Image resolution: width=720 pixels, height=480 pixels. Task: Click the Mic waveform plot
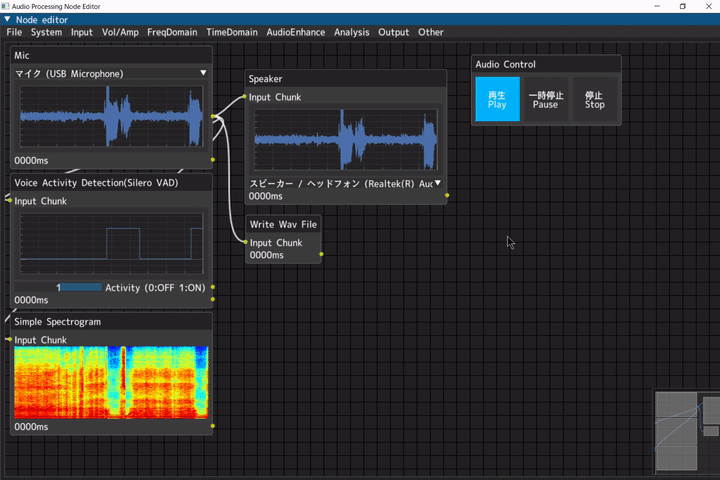[x=111, y=117]
